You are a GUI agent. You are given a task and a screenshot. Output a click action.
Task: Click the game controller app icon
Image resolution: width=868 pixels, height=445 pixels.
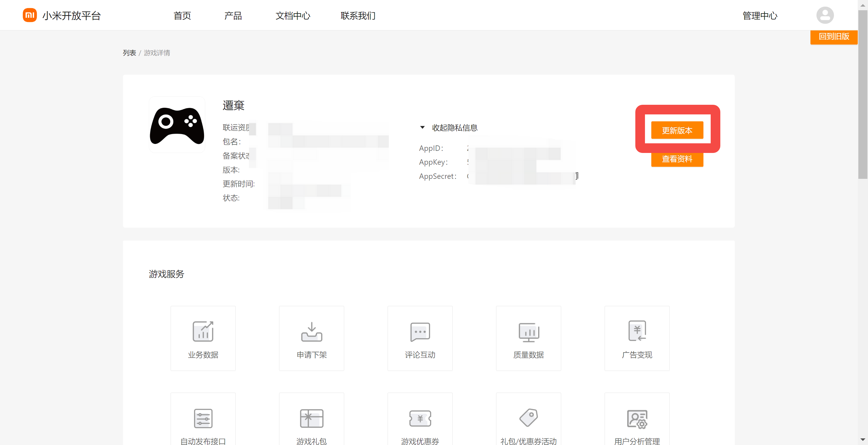coord(177,125)
